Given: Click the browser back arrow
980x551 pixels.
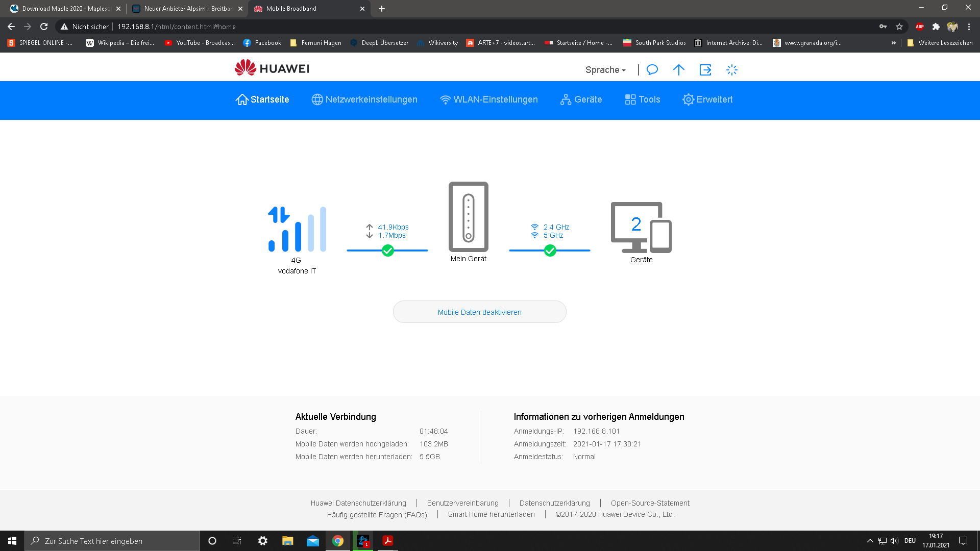Looking at the screenshot, I should (x=11, y=27).
